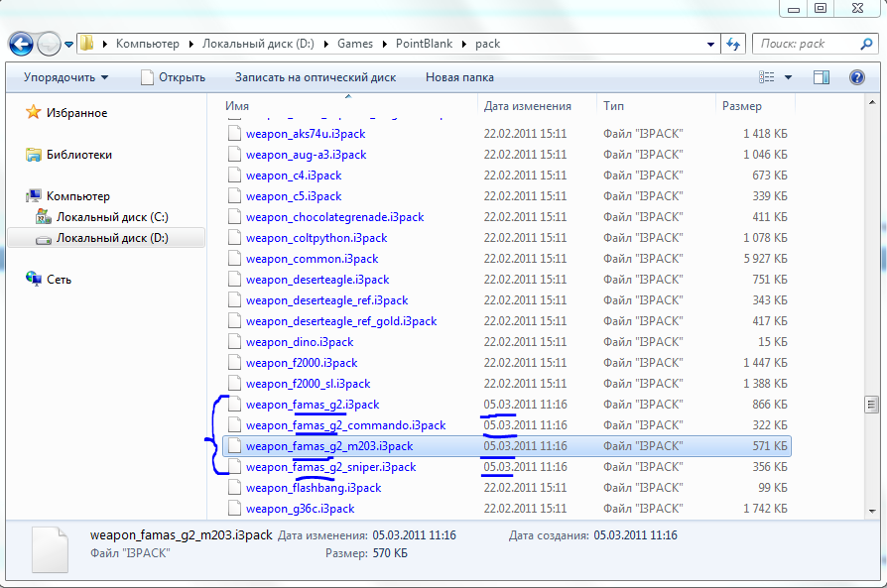Toggle the preview pane
887x588 pixels.
tap(822, 77)
